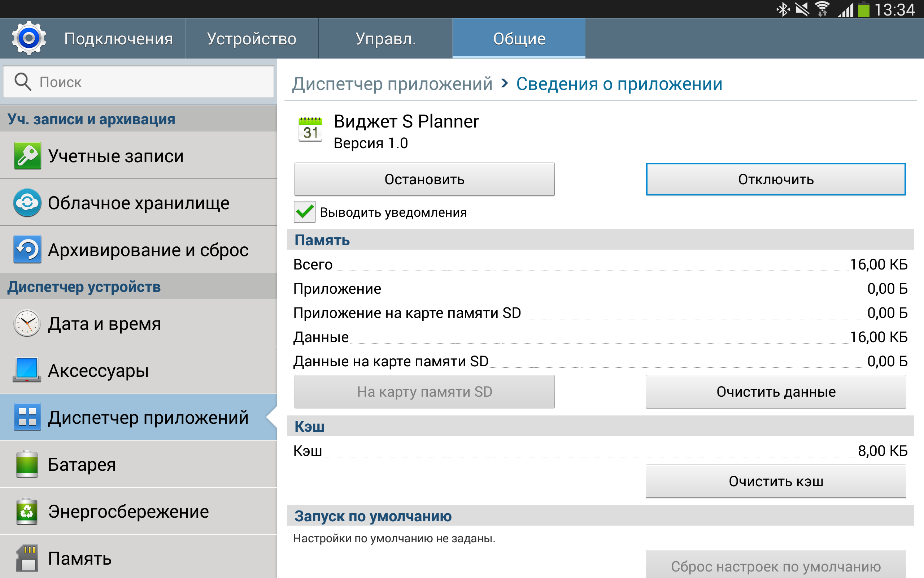Screen dimensions: 924x578
Task: Tap the Всего 16,00 КБ row
Action: [x=600, y=264]
